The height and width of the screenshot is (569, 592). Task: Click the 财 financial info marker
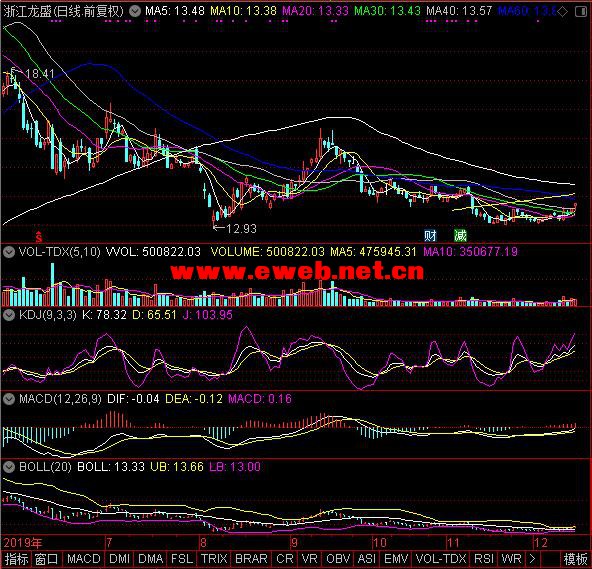coord(430,236)
